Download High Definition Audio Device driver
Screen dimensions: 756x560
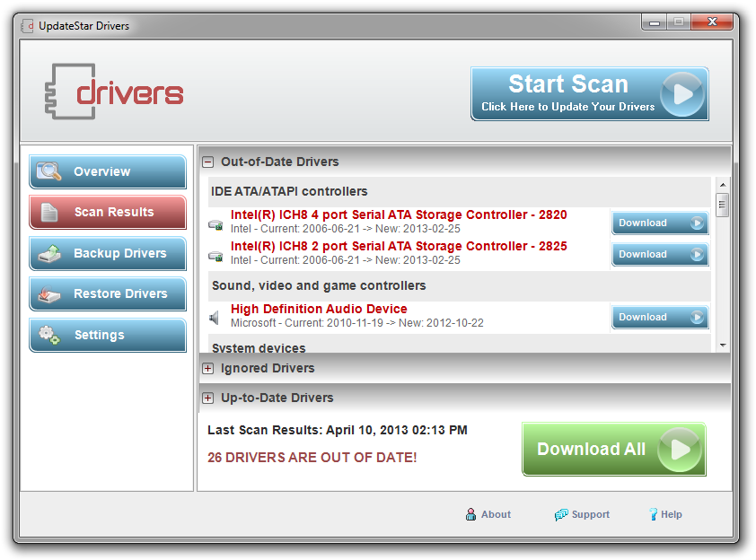tap(660, 317)
